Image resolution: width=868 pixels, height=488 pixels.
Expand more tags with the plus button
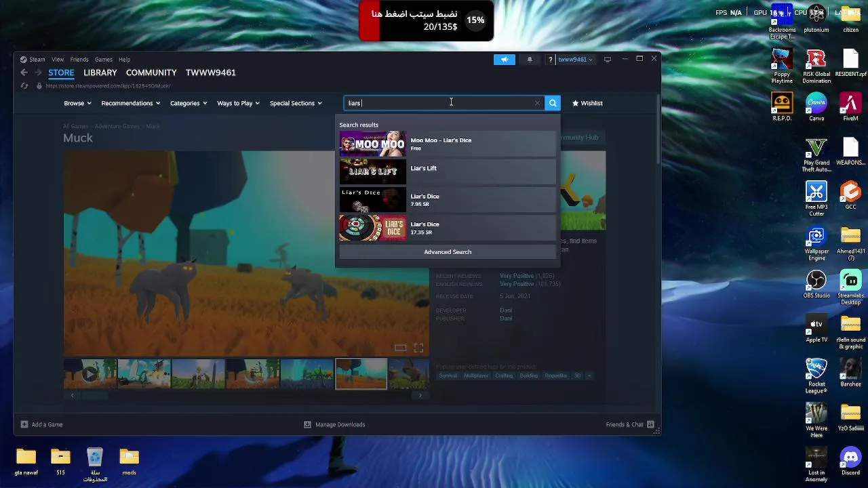point(589,375)
